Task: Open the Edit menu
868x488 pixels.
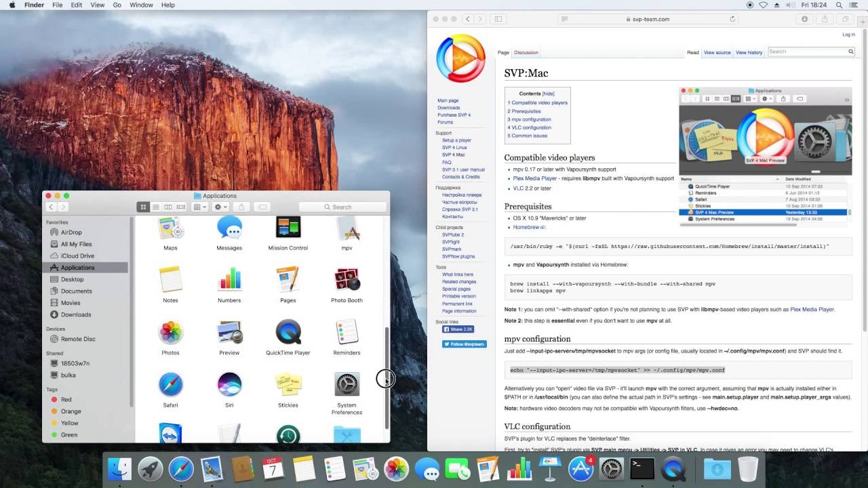Action: pyautogui.click(x=77, y=5)
